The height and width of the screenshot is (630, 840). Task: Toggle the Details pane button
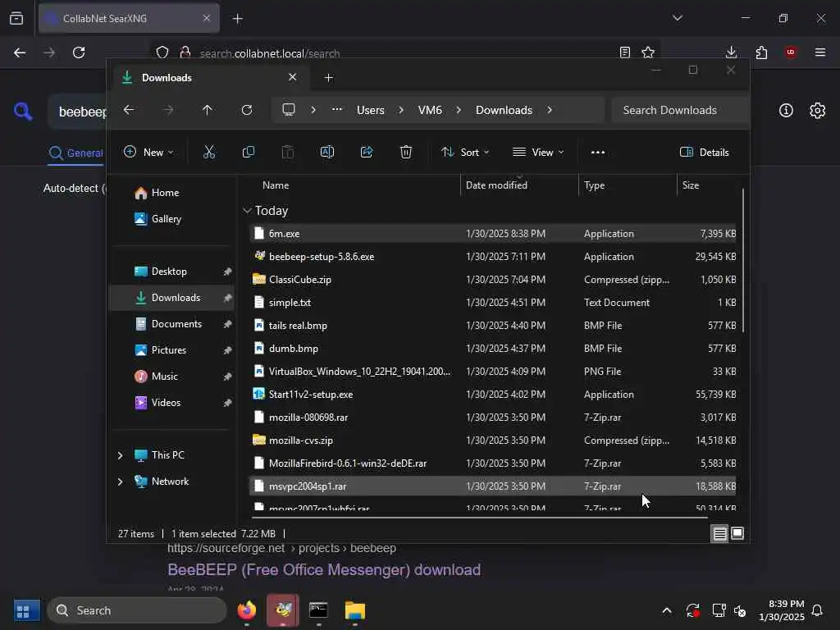(704, 152)
